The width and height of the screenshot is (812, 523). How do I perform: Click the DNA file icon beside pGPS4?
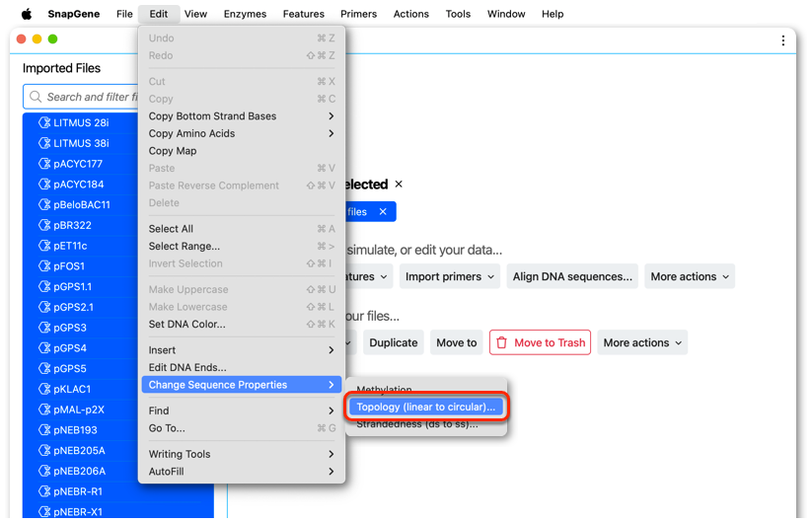point(44,348)
